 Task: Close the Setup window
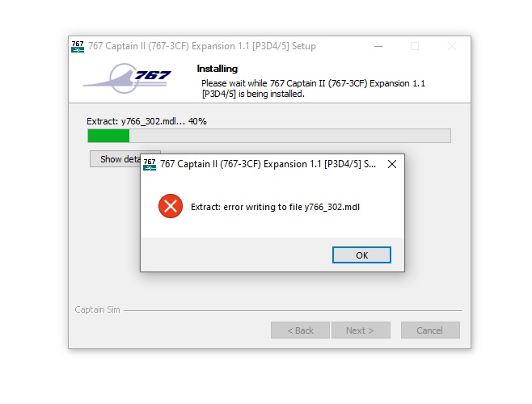click(452, 46)
